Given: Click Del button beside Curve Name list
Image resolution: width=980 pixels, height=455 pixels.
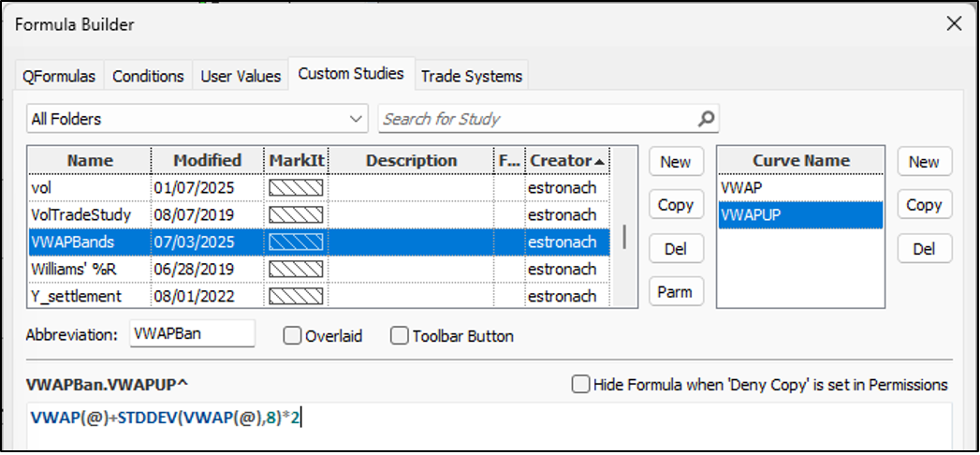Looking at the screenshot, I should pyautogui.click(x=925, y=249).
